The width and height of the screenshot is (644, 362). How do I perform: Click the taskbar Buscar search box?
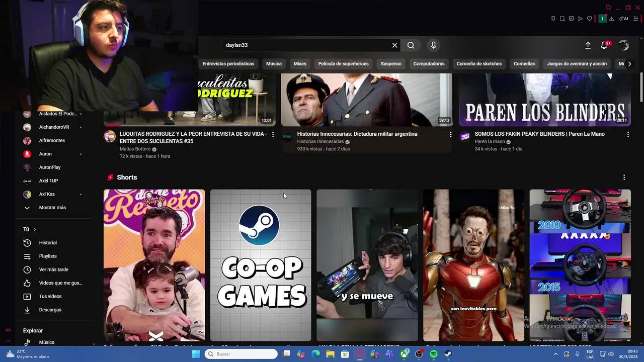pyautogui.click(x=242, y=354)
